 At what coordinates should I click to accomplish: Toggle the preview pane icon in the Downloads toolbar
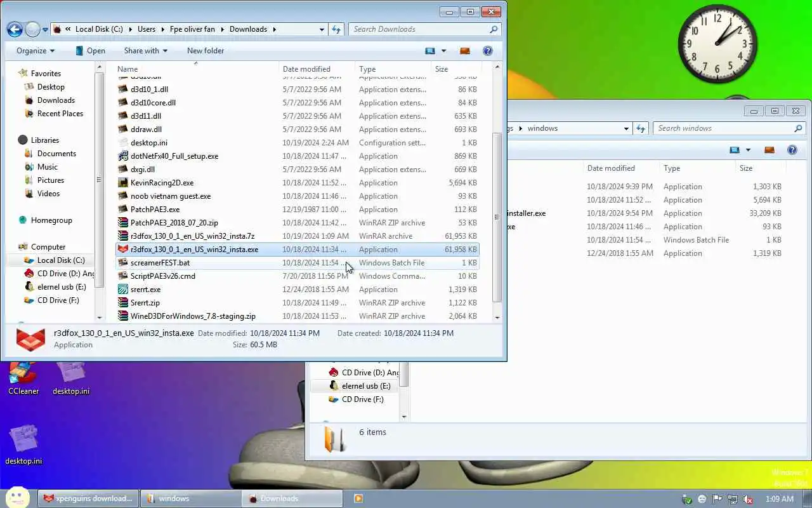coord(465,51)
